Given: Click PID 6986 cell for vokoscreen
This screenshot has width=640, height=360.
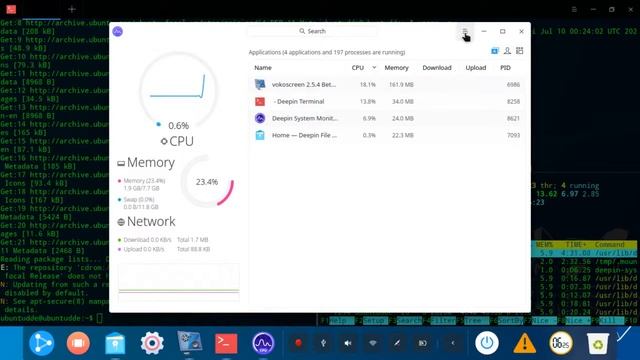Looking at the screenshot, I should pos(513,84).
